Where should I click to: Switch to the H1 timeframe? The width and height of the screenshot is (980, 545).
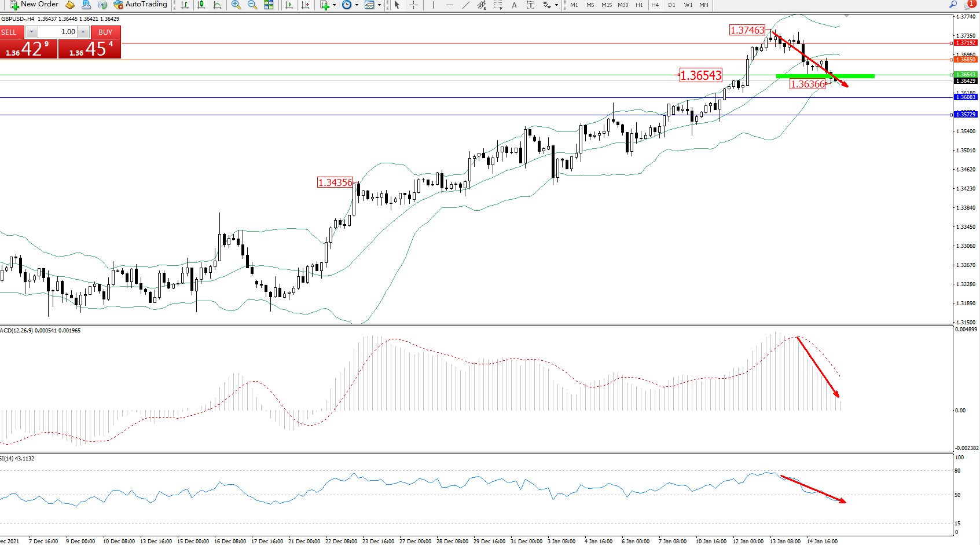coord(639,5)
